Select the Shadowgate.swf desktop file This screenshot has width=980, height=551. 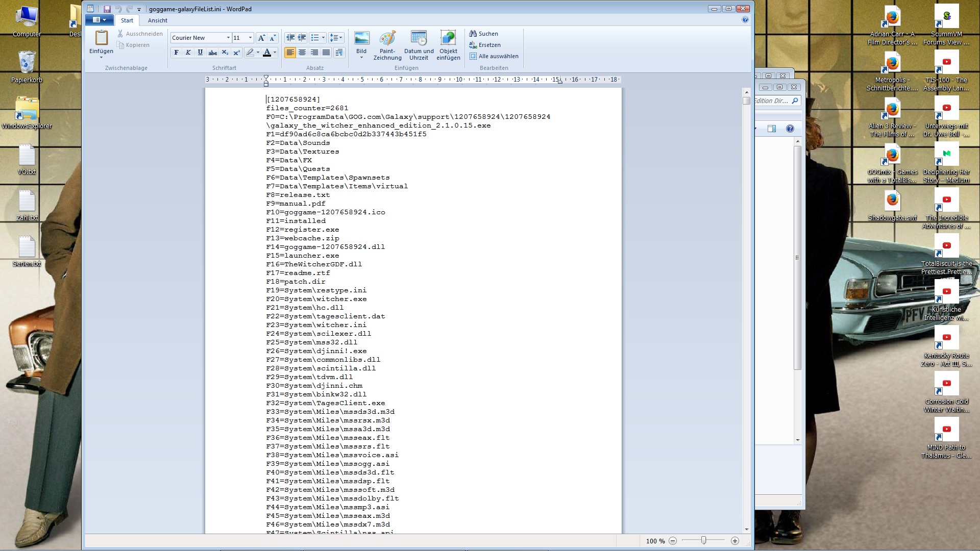click(x=892, y=205)
